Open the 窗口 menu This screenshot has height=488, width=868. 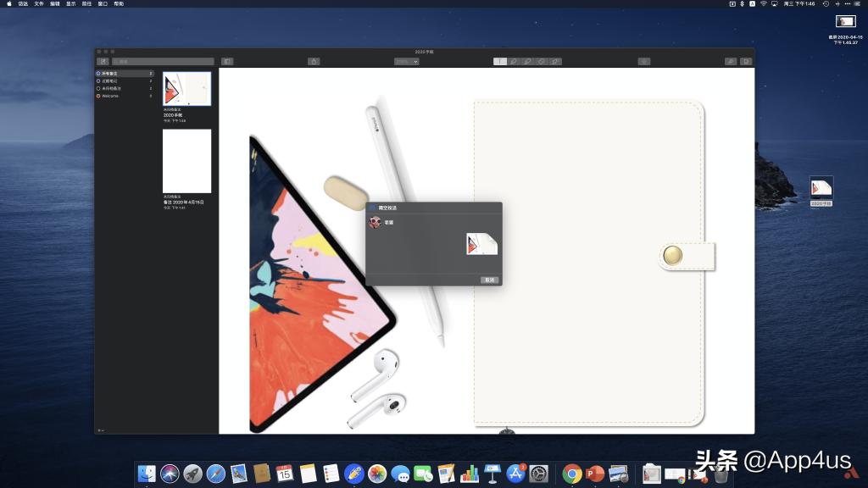tap(103, 4)
